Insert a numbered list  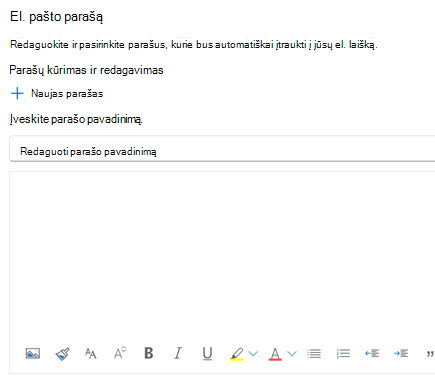tap(343, 353)
